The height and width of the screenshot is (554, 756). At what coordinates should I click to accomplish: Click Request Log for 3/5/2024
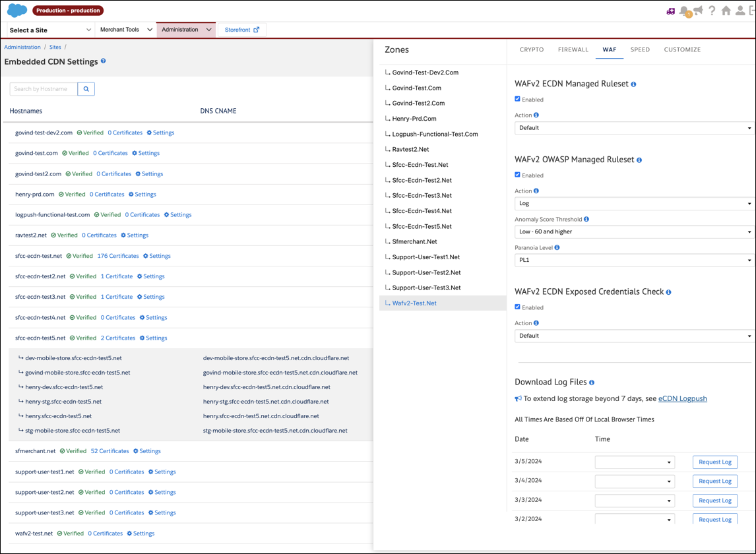tap(715, 462)
